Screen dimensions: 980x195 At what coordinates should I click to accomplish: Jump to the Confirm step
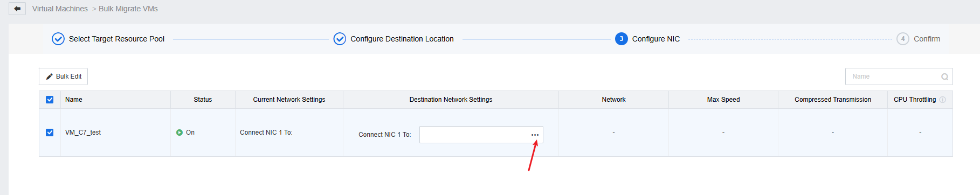pos(927,39)
